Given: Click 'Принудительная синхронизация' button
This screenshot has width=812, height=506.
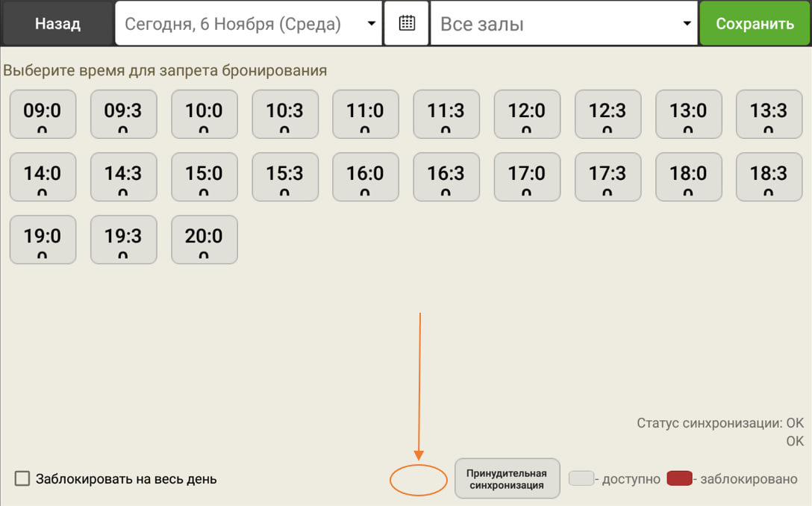Looking at the screenshot, I should 507,478.
